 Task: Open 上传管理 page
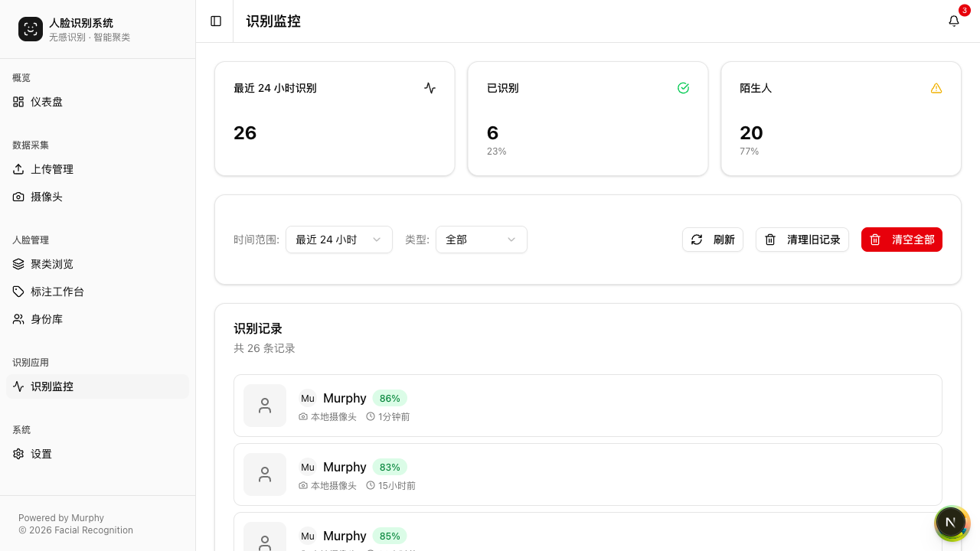pos(52,169)
